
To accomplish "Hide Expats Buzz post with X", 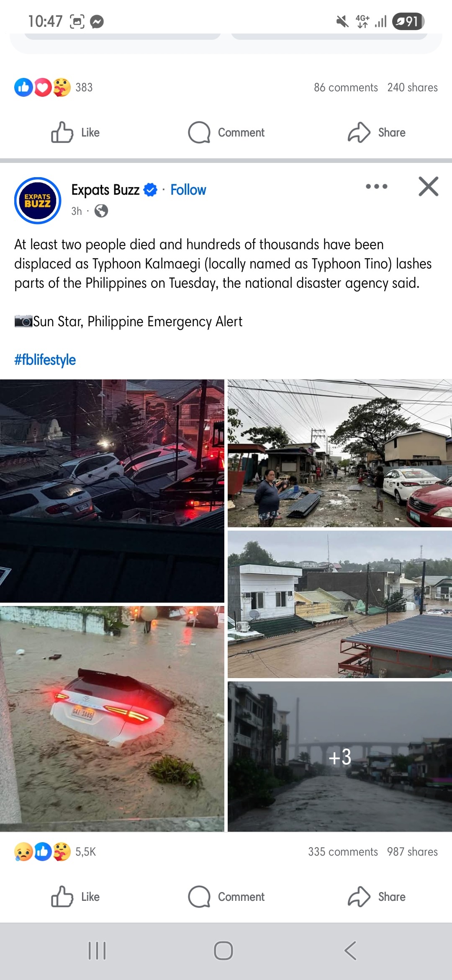I will click(x=429, y=186).
